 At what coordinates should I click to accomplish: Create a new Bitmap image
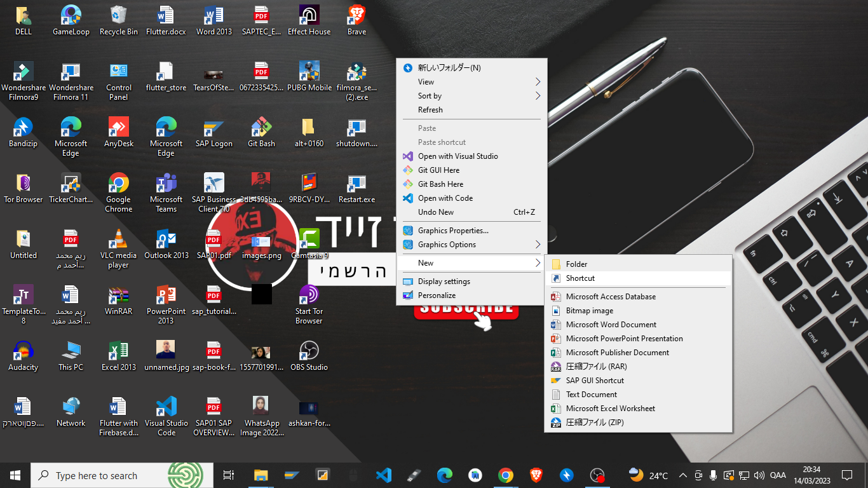[638, 311]
